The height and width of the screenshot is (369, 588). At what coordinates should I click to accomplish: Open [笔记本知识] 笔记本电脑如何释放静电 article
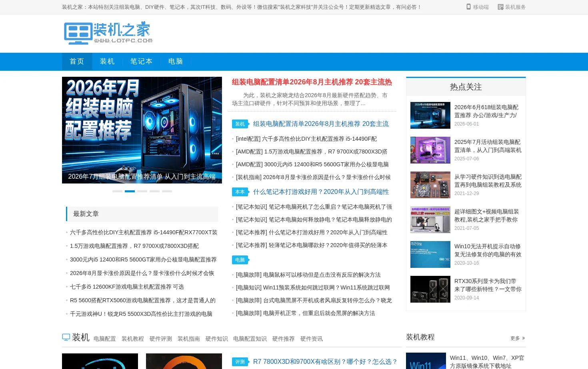314,219
